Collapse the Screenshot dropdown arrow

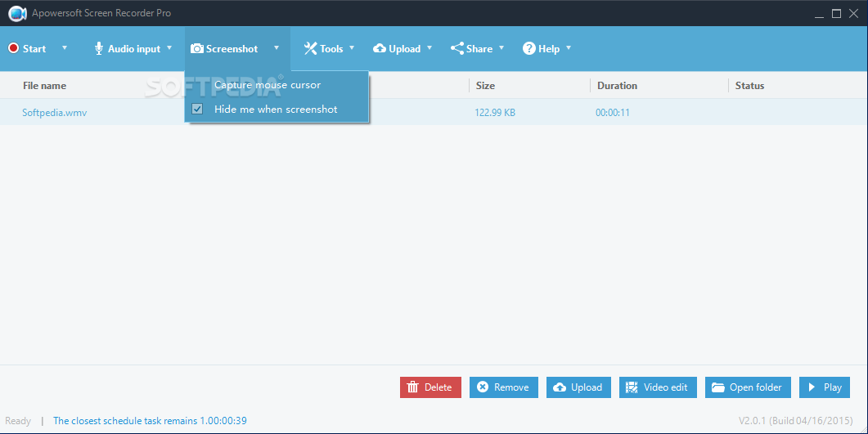point(277,48)
